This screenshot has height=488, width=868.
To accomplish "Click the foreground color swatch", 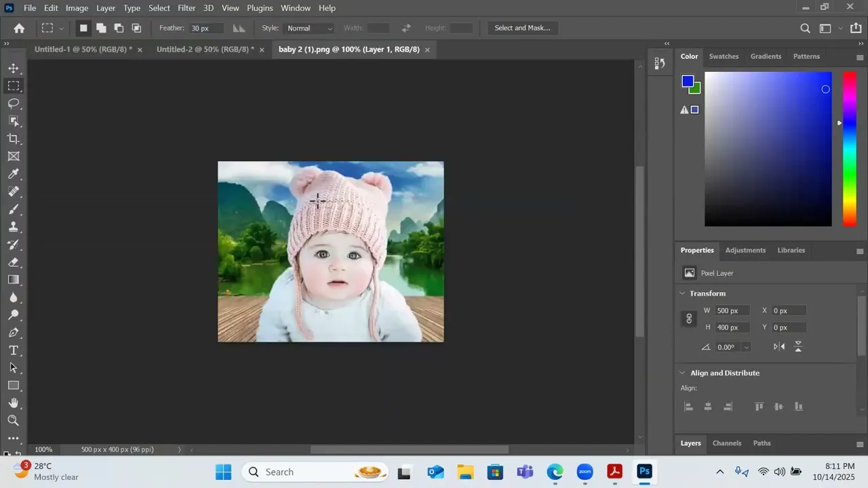I will [688, 81].
